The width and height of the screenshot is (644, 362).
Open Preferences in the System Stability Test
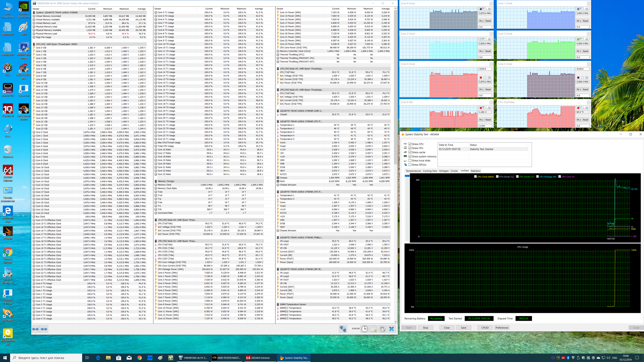[x=502, y=327]
